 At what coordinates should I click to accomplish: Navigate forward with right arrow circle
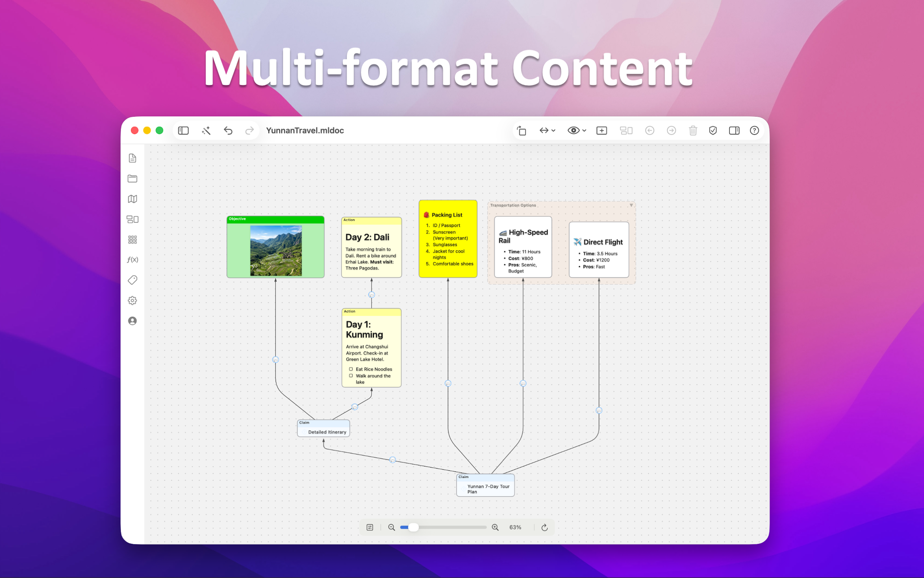671,130
